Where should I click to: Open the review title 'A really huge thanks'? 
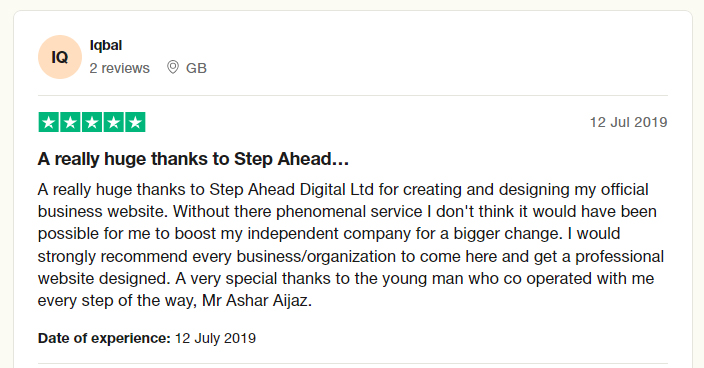pyautogui.click(x=194, y=159)
